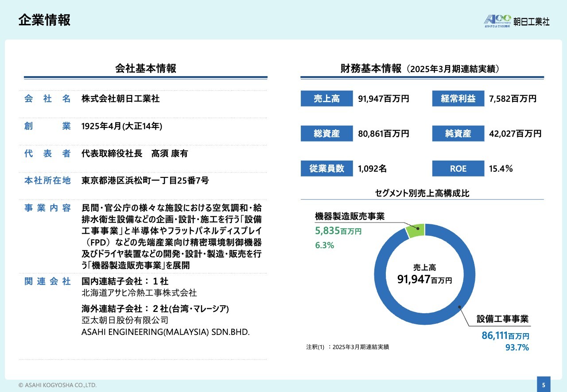Screen dimensions: 567x392
Task: Click the 関連会社 row label
Action: 47,281
